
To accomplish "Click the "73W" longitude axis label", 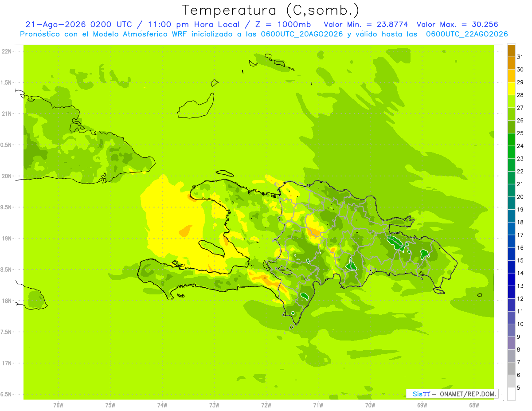I will [x=214, y=405].
